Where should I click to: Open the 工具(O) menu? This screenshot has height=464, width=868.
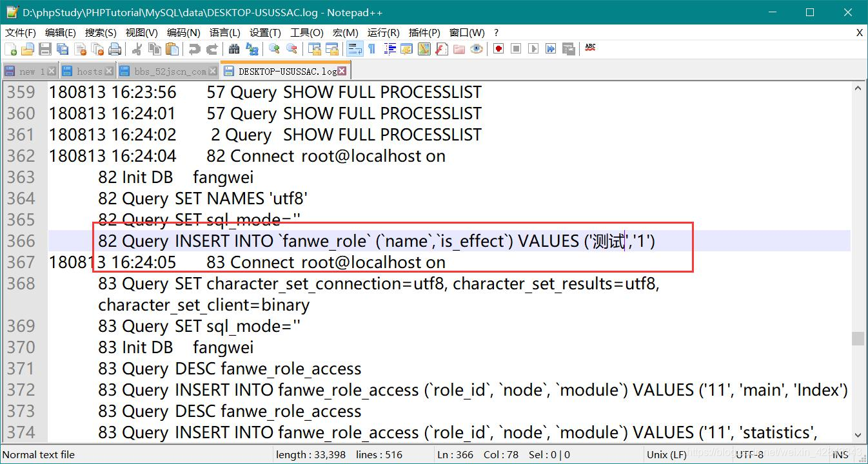click(306, 32)
